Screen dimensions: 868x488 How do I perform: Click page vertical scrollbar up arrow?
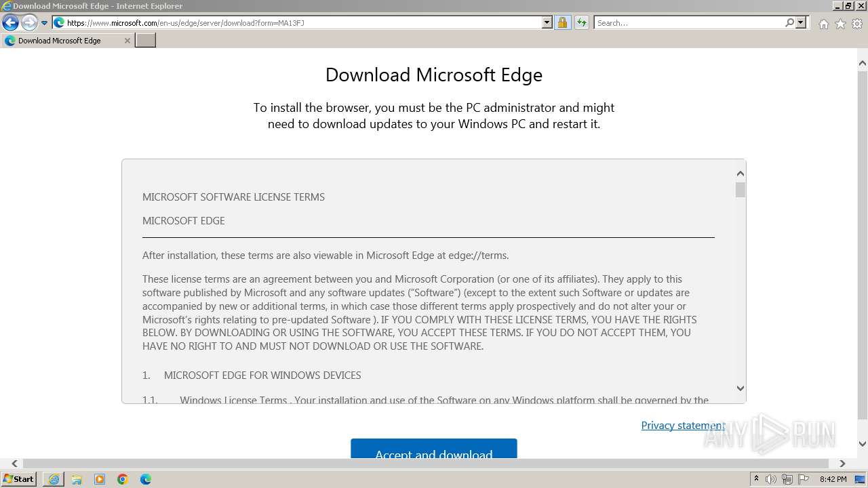863,64
